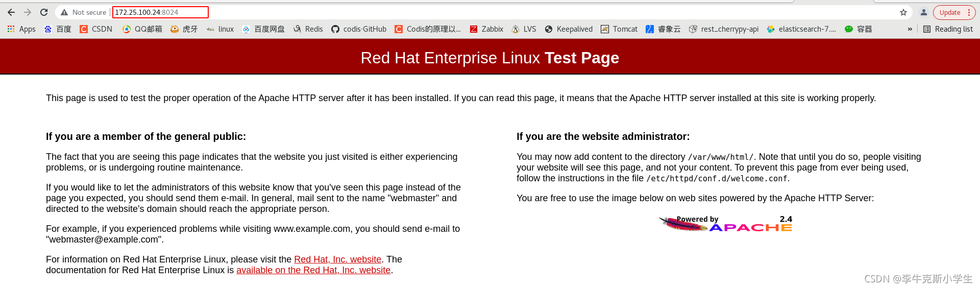Open the 虎牙 bookmark
The height and width of the screenshot is (288, 980).
coord(184,29)
